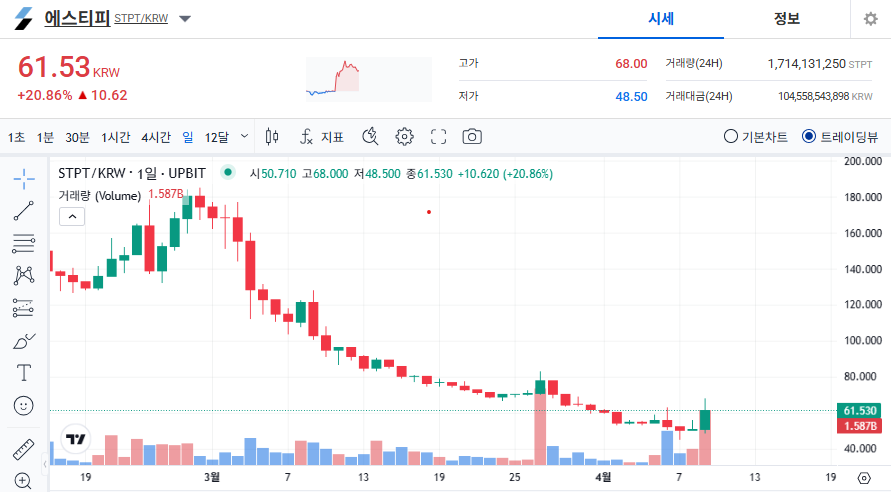The image size is (891, 492).
Task: Switch to the 정보 tab
Action: tap(786, 19)
